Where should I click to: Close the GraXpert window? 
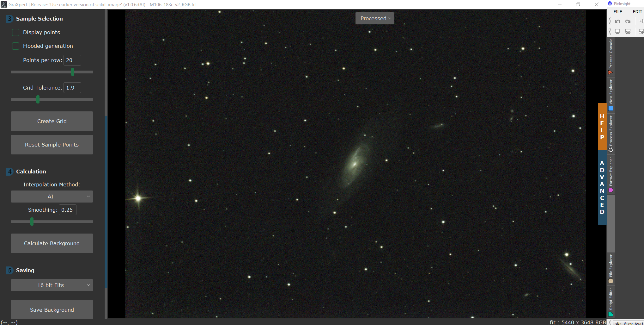click(597, 4)
